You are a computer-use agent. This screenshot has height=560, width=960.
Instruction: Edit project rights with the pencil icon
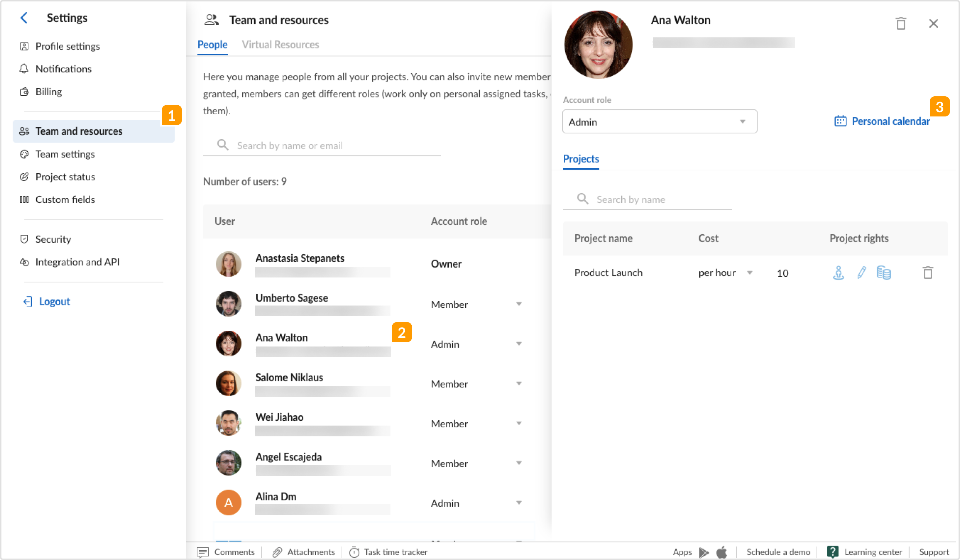pos(861,272)
